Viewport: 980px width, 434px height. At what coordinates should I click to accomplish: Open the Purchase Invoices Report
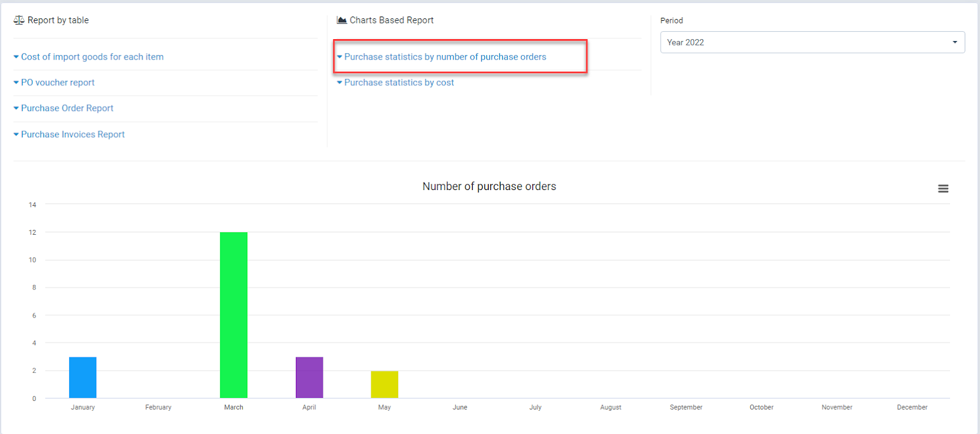[x=73, y=134]
